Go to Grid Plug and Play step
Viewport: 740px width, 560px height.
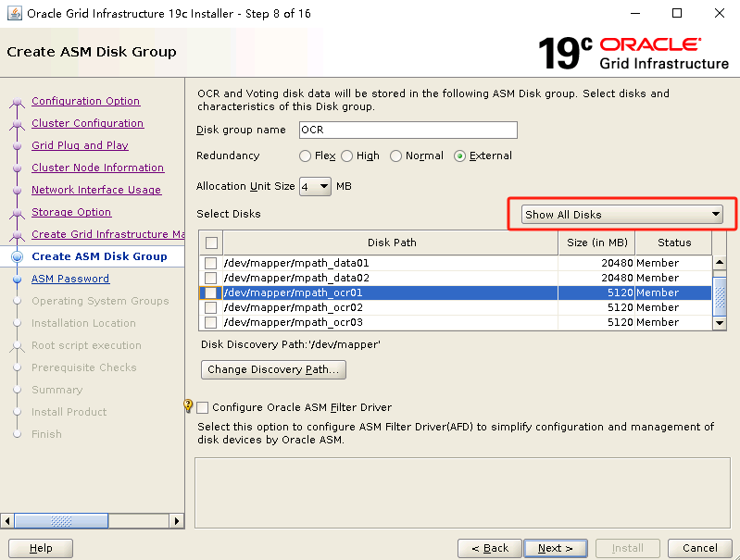pyautogui.click(x=80, y=145)
